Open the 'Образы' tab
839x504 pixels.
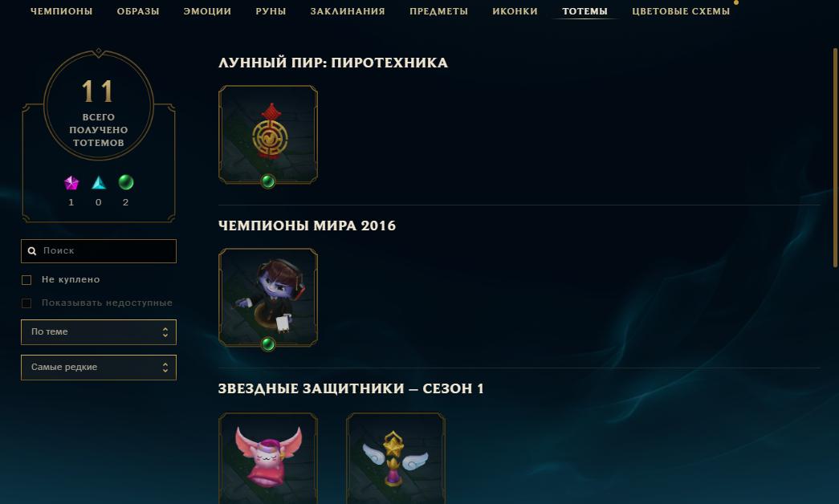pos(138,11)
